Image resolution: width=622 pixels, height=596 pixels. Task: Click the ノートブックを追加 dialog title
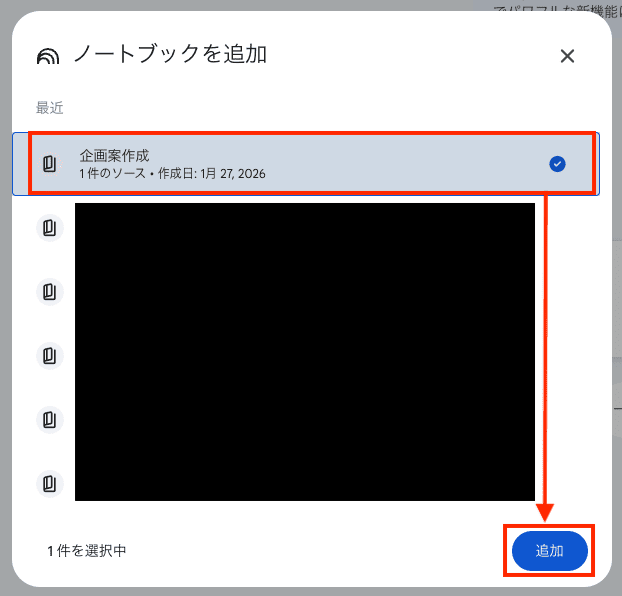click(x=170, y=54)
